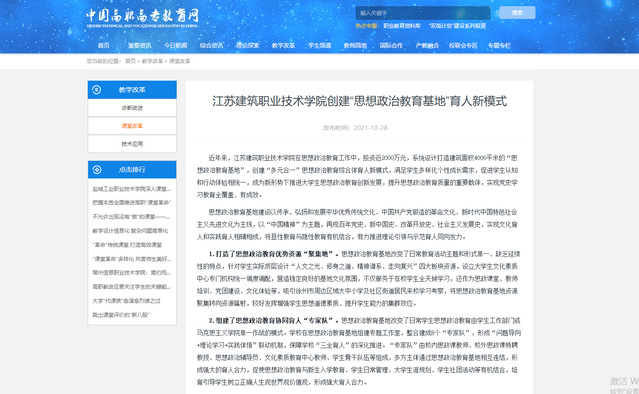Click the circular icon beside 点击排行 header
The image size is (639, 394).
pos(97,169)
